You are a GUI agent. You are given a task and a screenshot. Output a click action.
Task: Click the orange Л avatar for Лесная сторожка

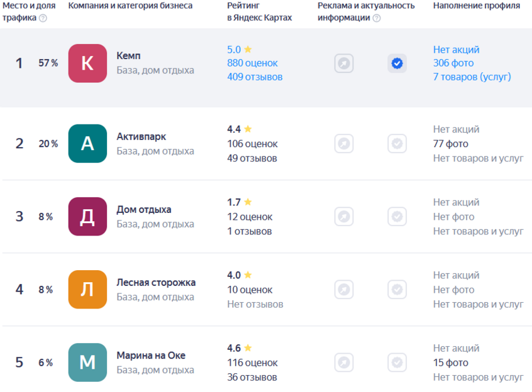coord(87,290)
